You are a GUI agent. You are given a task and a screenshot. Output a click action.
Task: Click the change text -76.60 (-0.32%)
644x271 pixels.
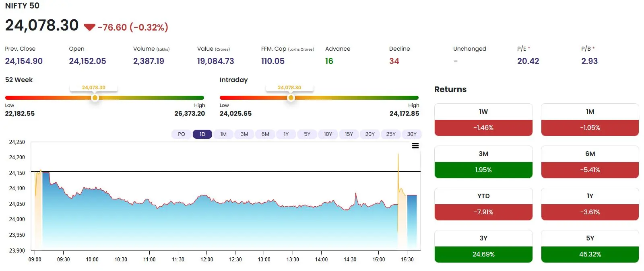[x=133, y=27]
